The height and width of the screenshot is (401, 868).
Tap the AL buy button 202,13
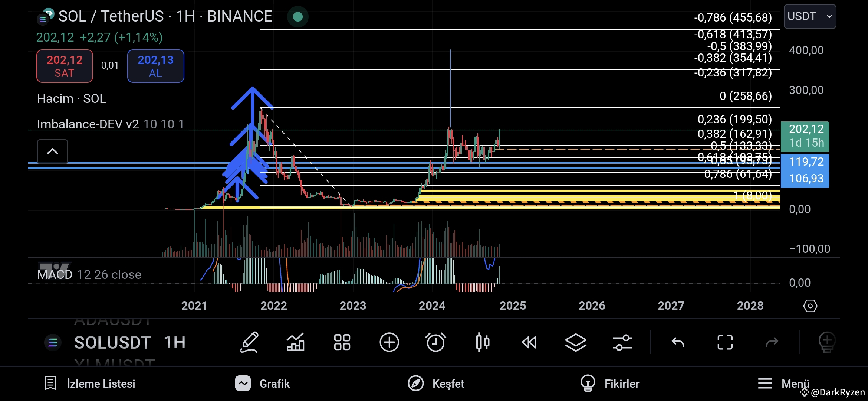tap(156, 66)
